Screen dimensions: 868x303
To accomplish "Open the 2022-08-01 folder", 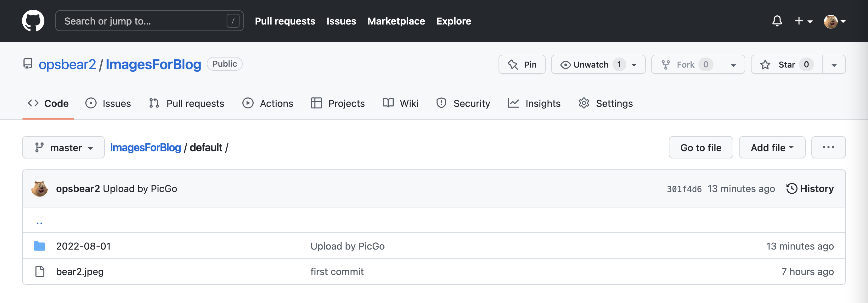I will 83,246.
